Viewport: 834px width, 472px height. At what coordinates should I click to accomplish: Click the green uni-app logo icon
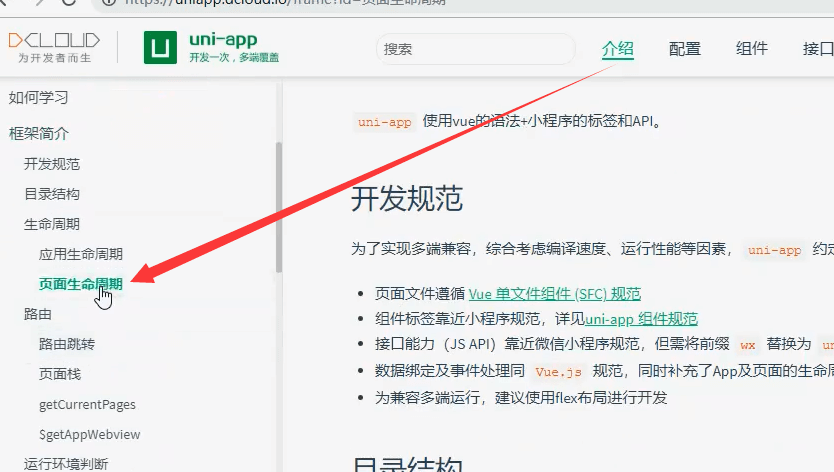(x=160, y=47)
